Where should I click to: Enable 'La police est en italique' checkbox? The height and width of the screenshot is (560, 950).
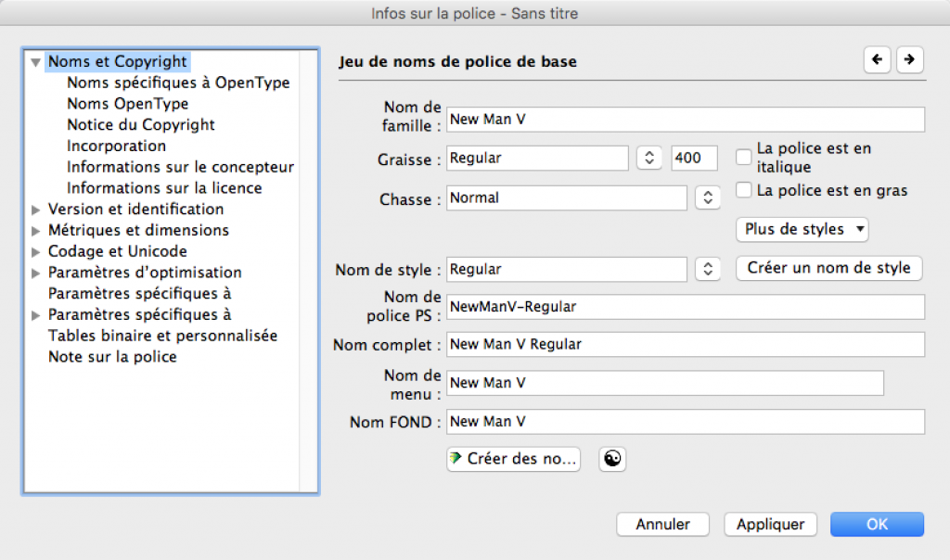743,158
